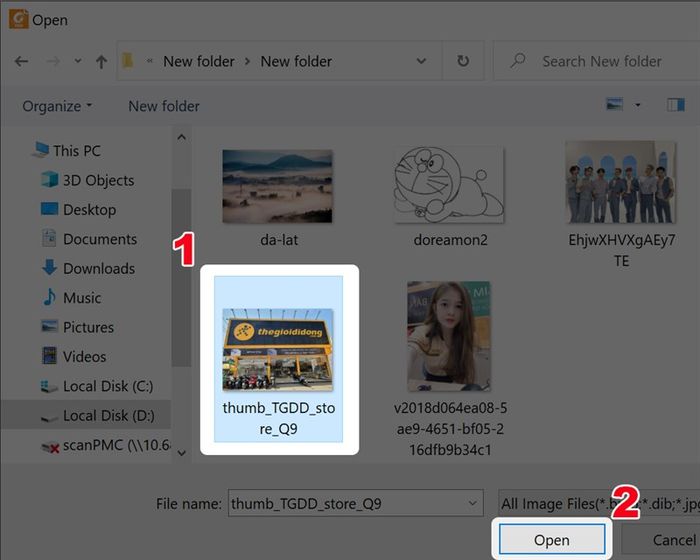Click the doreamon2 file name
This screenshot has width=700, height=560.
pyautogui.click(x=450, y=240)
